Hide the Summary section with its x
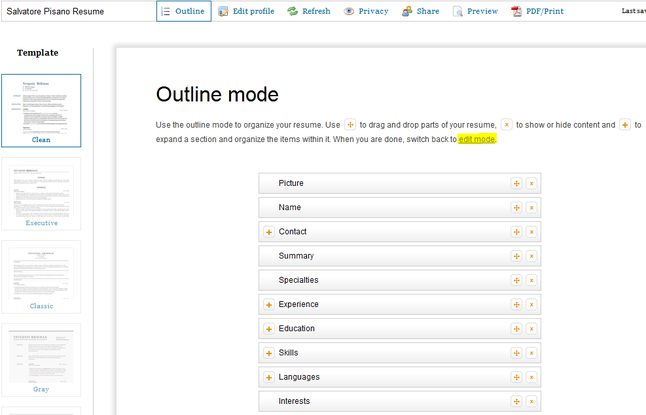This screenshot has height=415, width=646. (531, 256)
